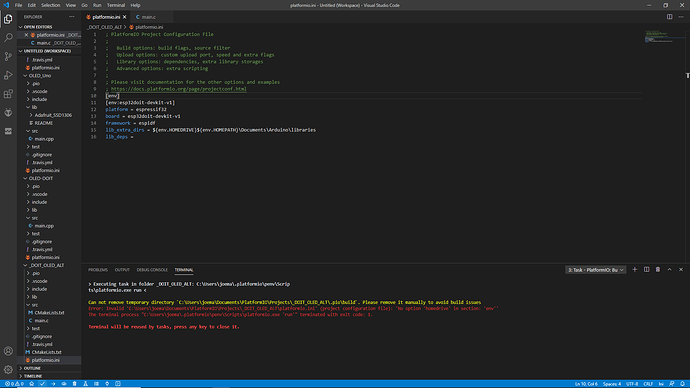Viewport: 690px width, 388px height.
Task: Change language mode via Ini status item
Action: 661,384
